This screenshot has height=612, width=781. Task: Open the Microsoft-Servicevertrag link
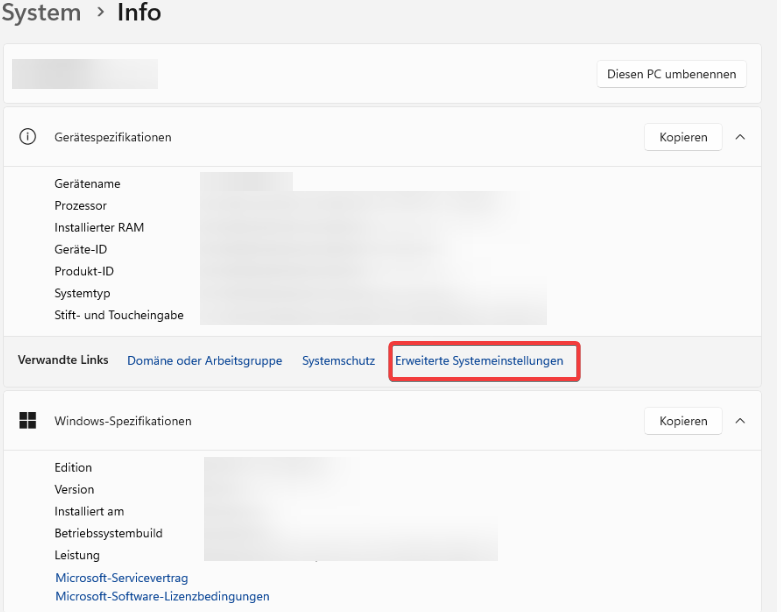[121, 578]
